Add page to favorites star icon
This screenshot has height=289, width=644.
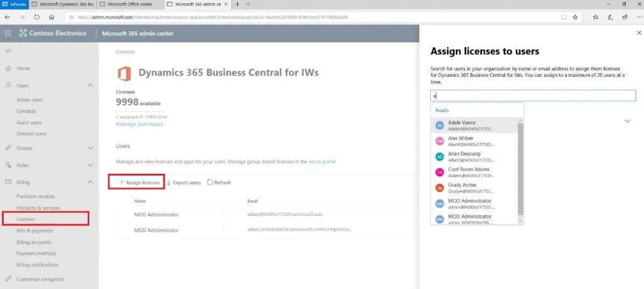click(575, 17)
